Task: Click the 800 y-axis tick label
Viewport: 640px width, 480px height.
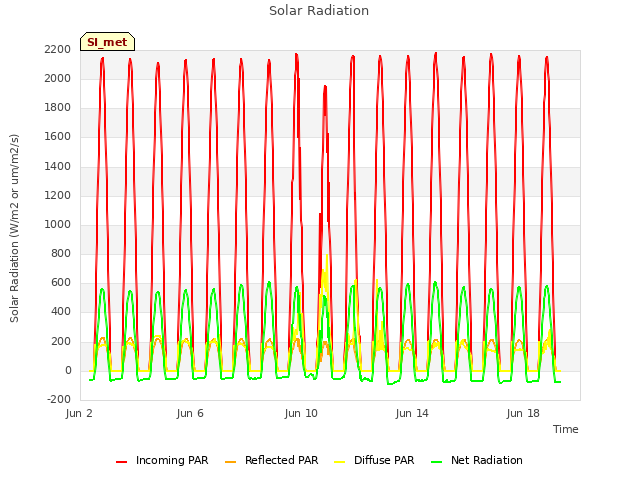Action: pyautogui.click(x=61, y=254)
